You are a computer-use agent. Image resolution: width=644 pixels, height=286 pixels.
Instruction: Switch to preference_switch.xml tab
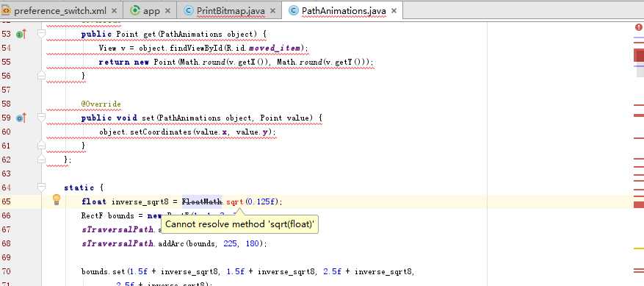(x=60, y=11)
